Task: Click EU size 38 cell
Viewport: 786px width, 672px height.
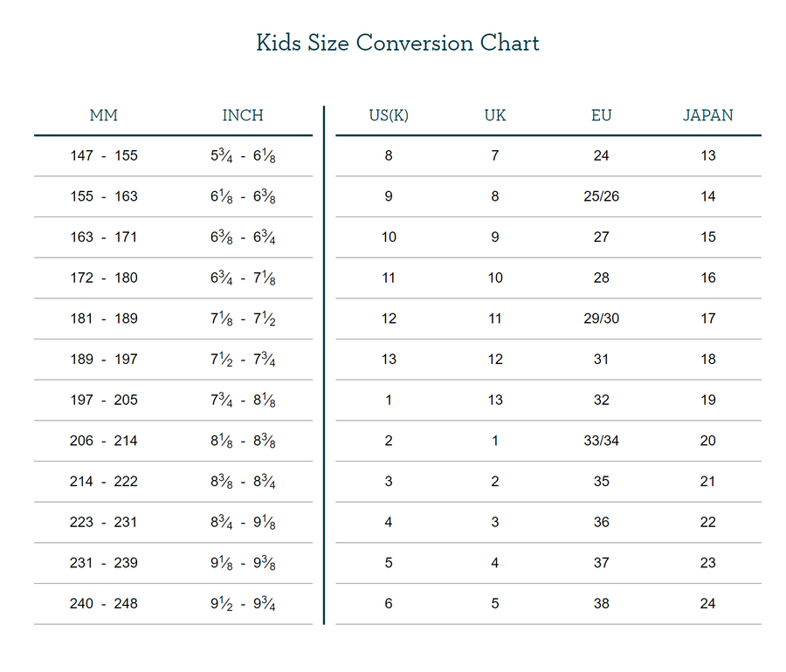Action: (601, 604)
